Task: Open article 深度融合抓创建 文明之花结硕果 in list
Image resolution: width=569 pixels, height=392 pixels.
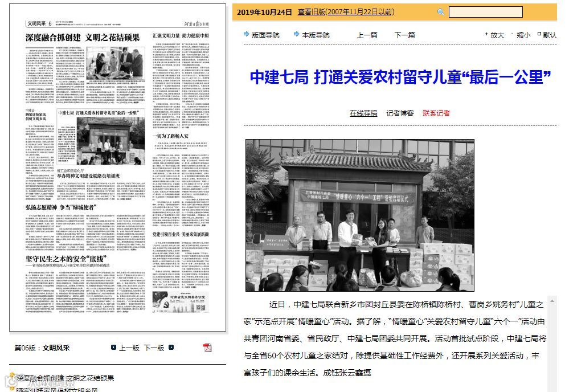Action: tap(65, 378)
